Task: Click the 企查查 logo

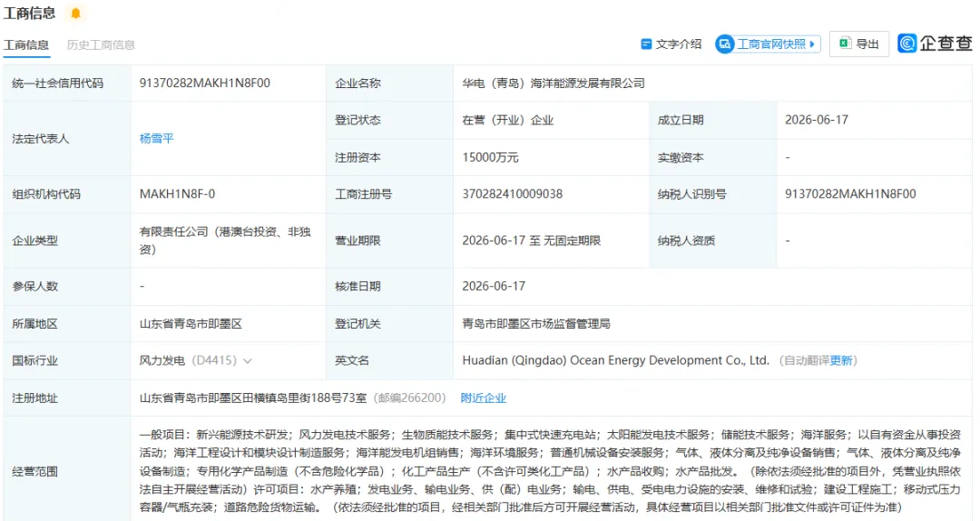Action: pos(935,44)
